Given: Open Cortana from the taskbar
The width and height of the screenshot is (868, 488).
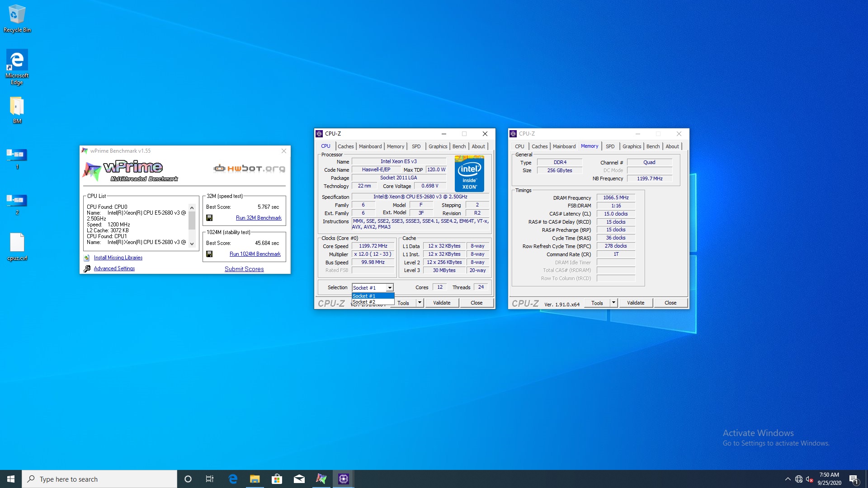Looking at the screenshot, I should pos(188,479).
